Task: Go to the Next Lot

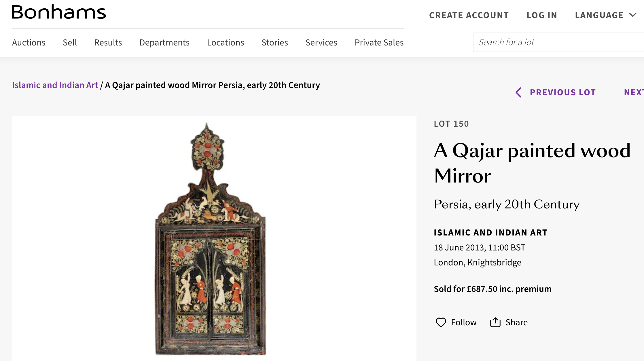Action: point(634,92)
